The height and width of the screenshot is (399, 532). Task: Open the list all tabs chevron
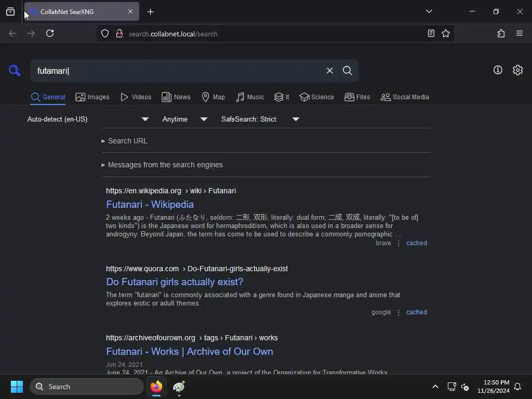point(429,11)
